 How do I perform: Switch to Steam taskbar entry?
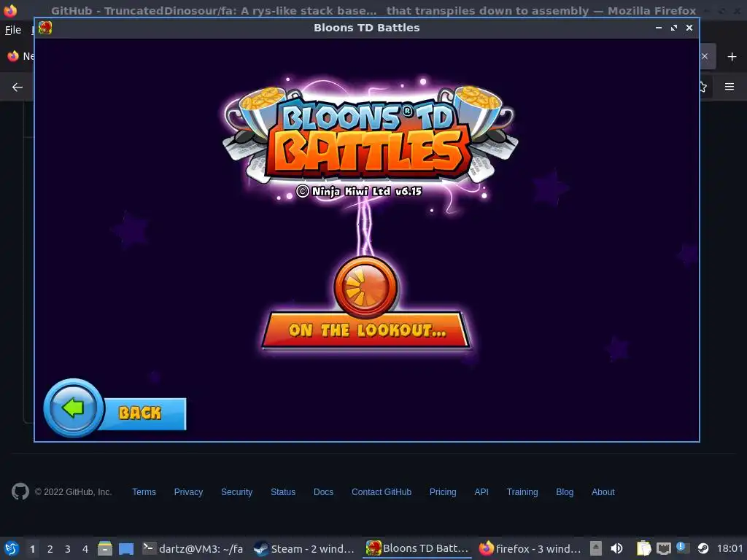pos(304,548)
